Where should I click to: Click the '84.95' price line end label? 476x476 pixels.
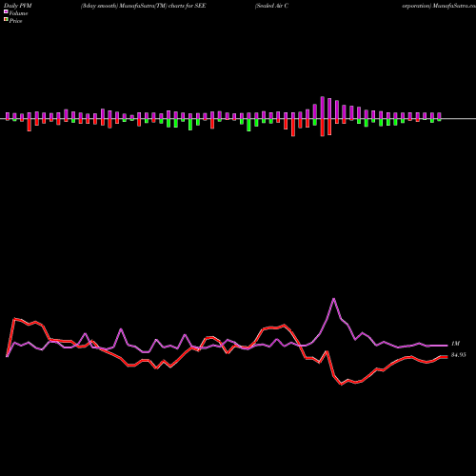coord(459,355)
